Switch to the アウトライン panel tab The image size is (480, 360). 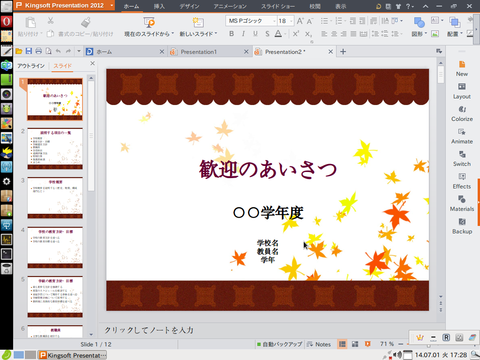(x=31, y=66)
